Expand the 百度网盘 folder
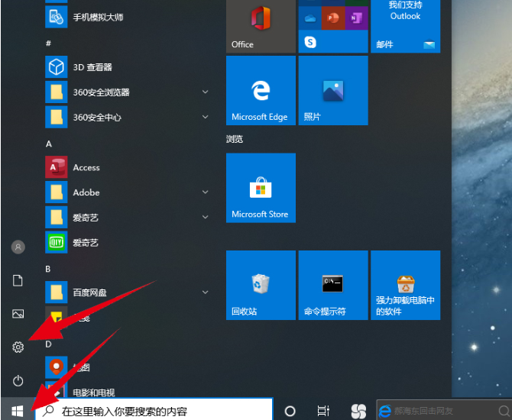 tap(205, 292)
